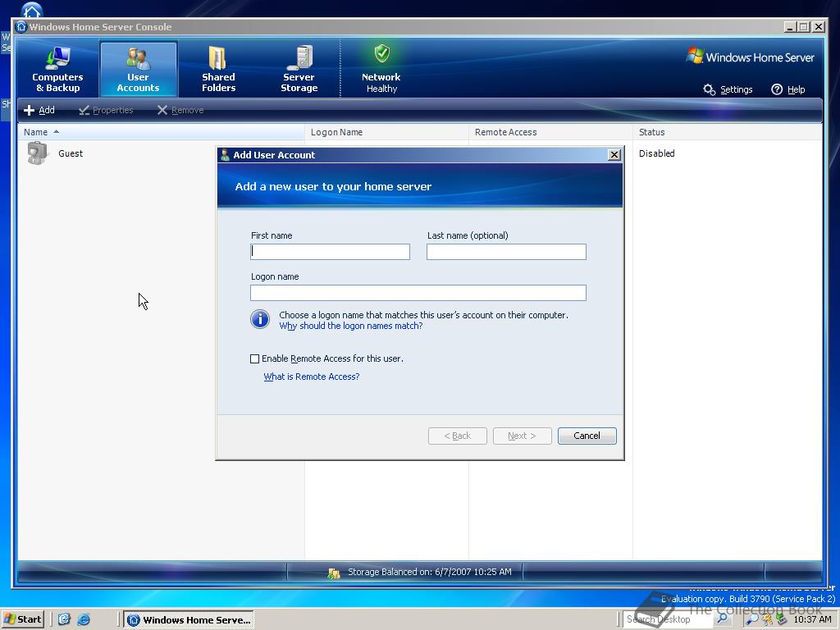Sort the list by Name column

tap(161, 132)
